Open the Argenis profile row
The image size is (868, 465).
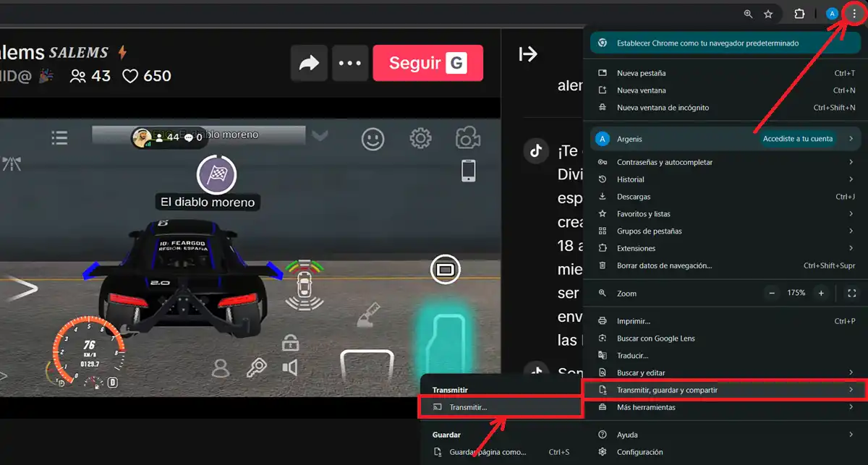click(727, 139)
